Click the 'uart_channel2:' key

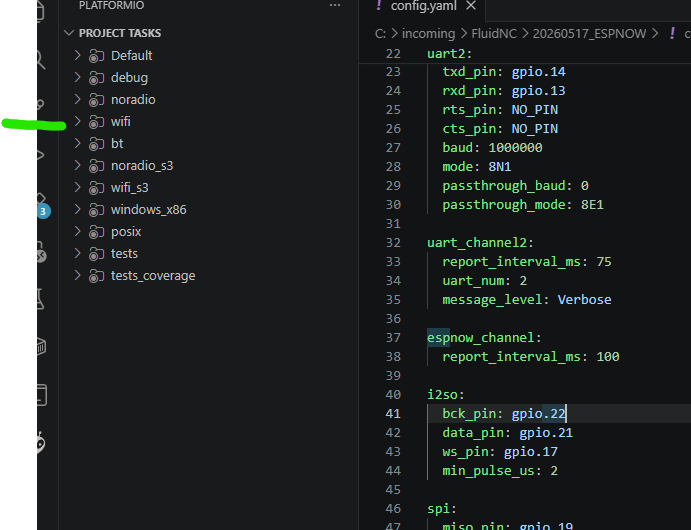(480, 243)
